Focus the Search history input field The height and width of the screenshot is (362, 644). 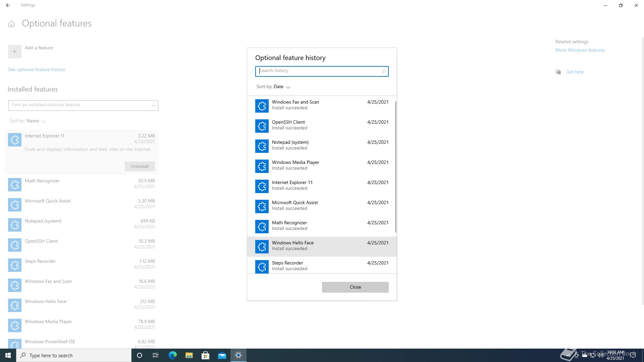tap(322, 71)
